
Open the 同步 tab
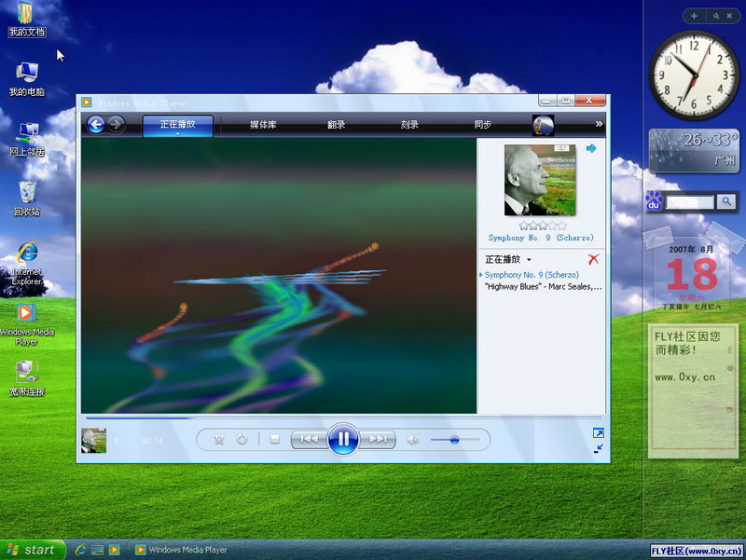pos(482,125)
